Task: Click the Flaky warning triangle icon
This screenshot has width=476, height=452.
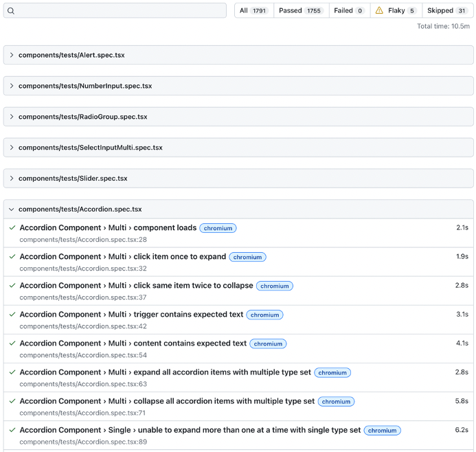Action: click(x=379, y=10)
